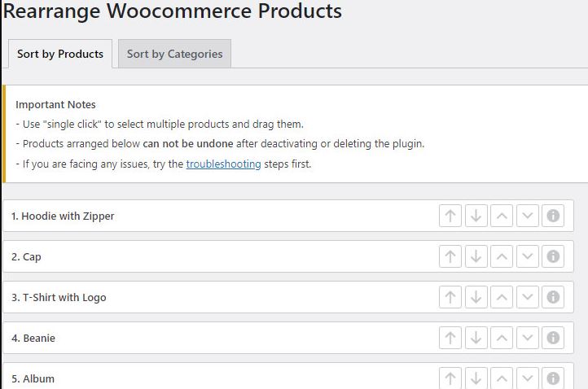Move T-Shirt with Logo up one position

tap(502, 297)
